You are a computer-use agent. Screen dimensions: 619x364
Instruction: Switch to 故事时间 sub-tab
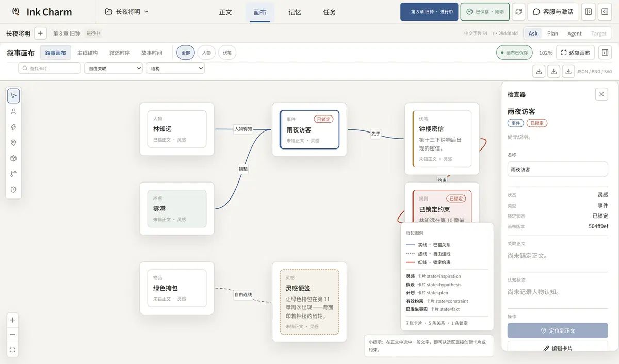coord(152,53)
